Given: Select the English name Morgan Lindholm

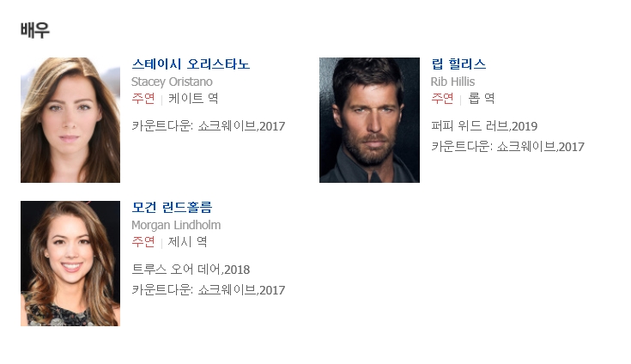Looking at the screenshot, I should point(176,225).
